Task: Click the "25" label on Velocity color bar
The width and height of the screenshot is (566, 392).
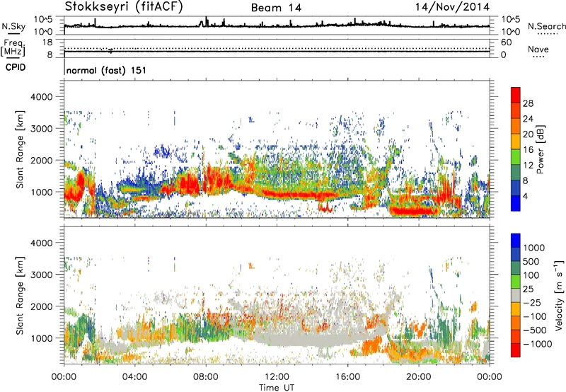Action: (528, 289)
